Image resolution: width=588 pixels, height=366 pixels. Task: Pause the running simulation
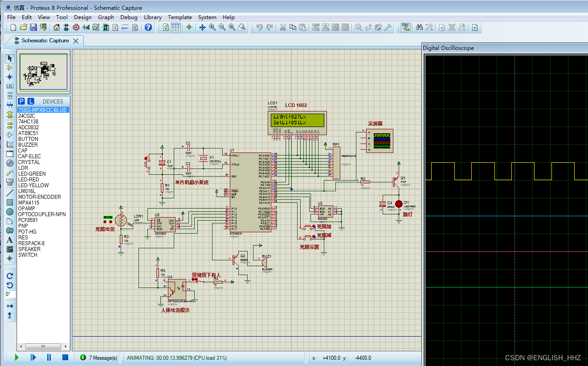[x=49, y=358]
